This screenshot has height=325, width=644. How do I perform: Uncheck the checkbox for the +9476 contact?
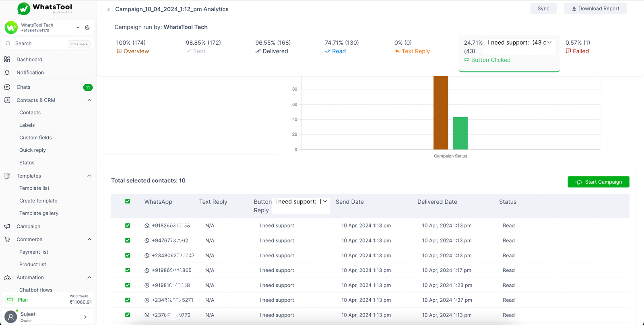click(x=128, y=240)
